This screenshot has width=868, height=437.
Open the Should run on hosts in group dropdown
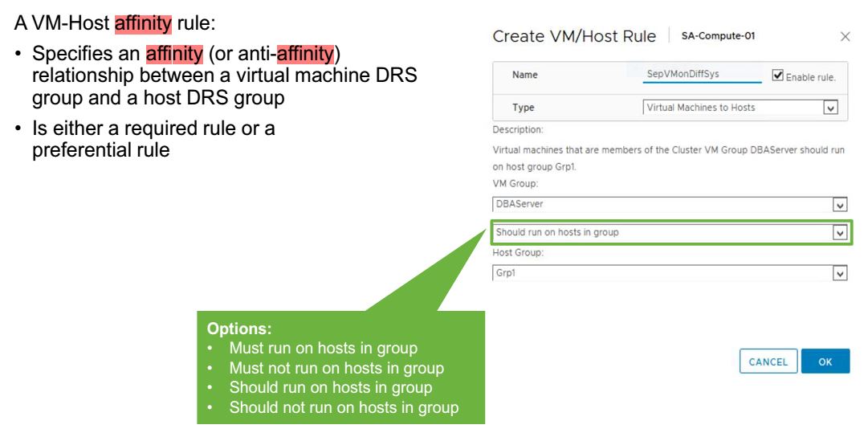[670, 233]
